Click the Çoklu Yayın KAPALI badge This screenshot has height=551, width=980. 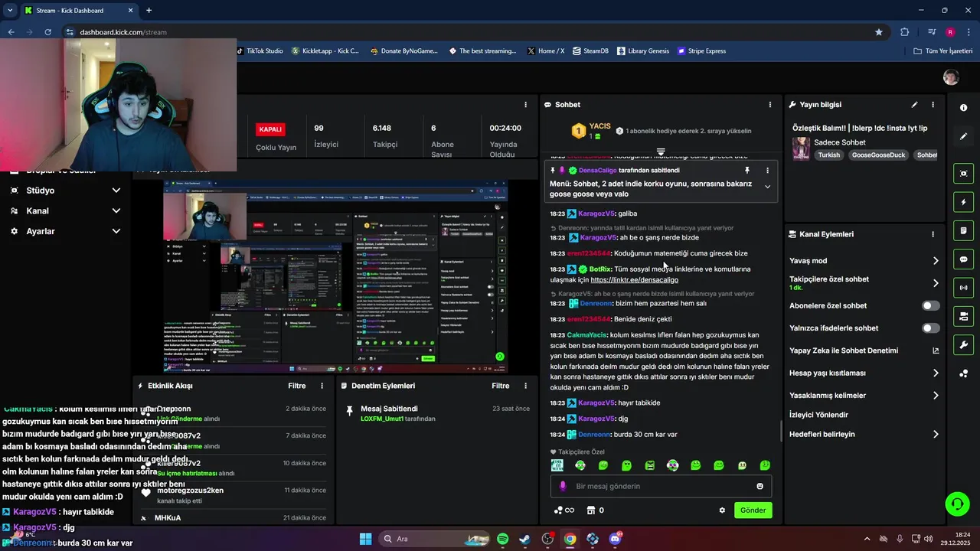tap(270, 129)
